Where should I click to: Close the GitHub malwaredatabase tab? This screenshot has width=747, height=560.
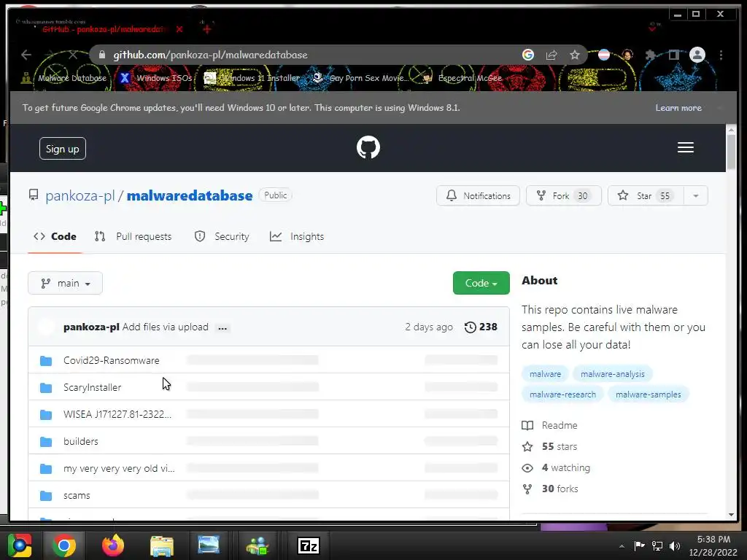[179, 29]
